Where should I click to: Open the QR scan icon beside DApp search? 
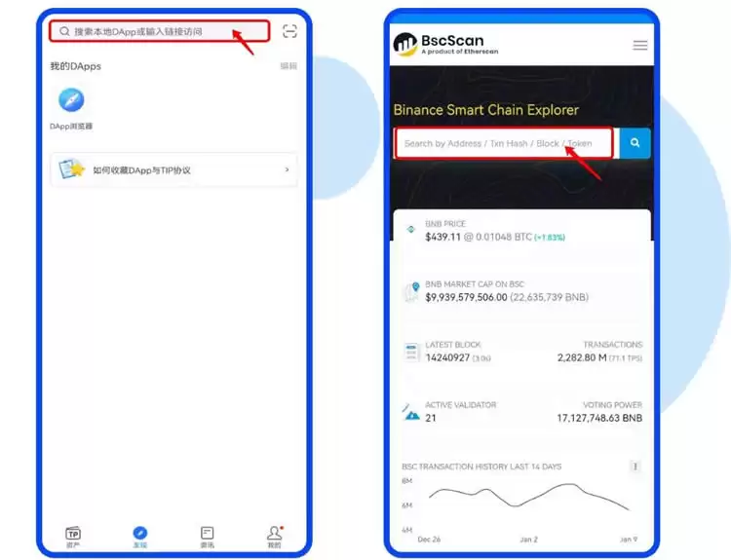click(289, 31)
